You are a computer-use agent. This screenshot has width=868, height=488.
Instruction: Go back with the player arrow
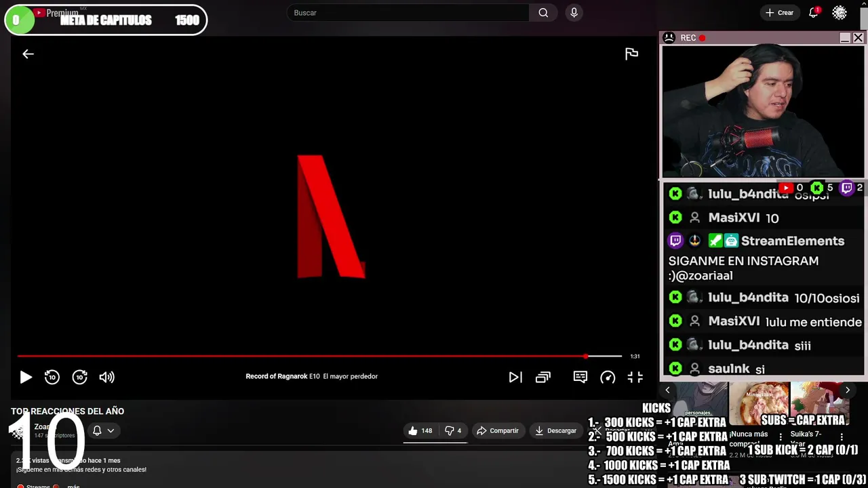(x=28, y=54)
